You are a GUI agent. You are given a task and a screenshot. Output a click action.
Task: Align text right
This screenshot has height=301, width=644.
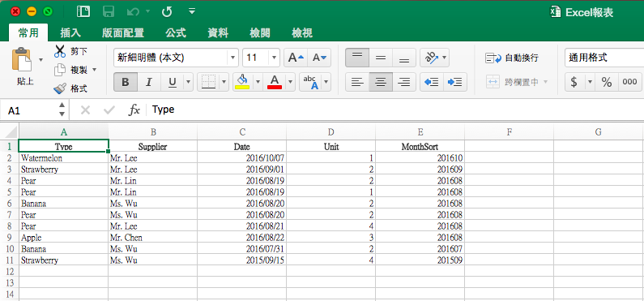[x=404, y=82]
